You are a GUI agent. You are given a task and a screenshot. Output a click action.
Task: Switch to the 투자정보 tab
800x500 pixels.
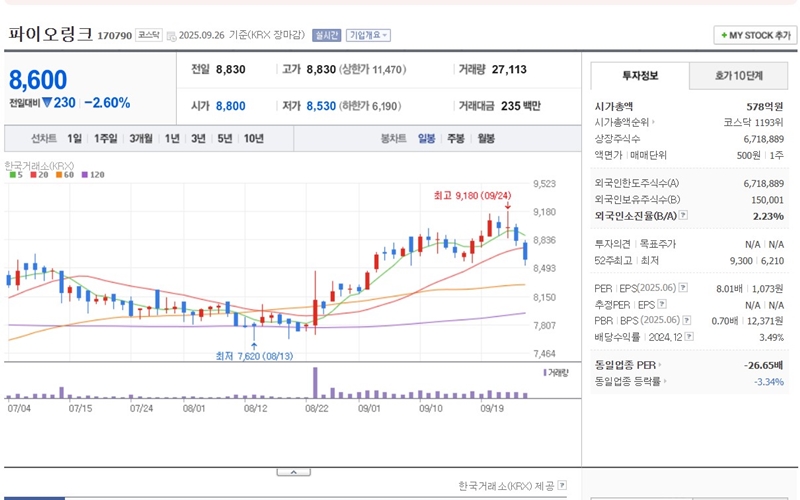click(x=640, y=76)
